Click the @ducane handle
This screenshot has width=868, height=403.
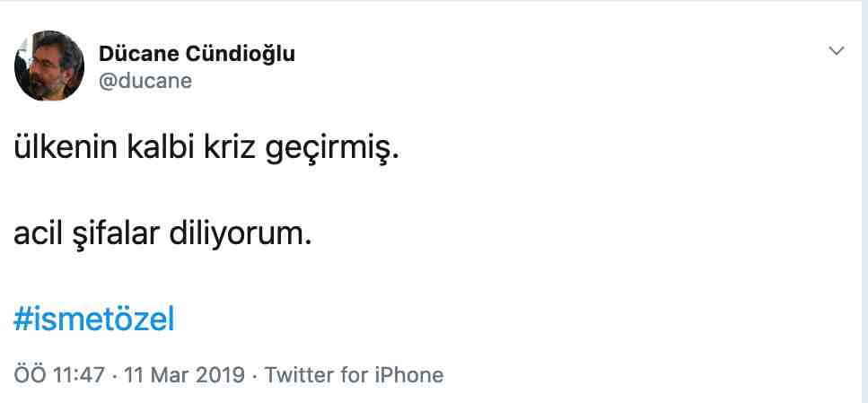click(145, 82)
